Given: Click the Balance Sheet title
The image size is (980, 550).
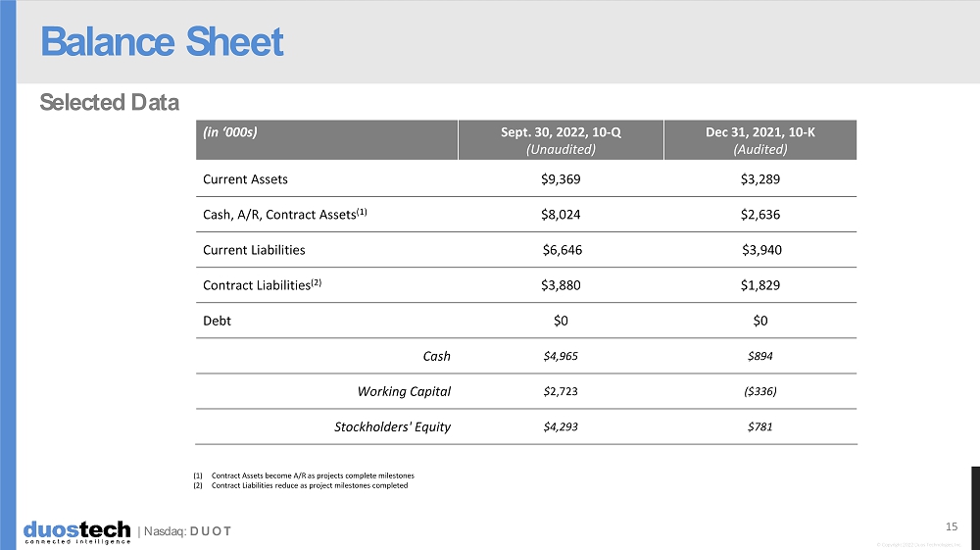Looking at the screenshot, I should coord(162,42).
